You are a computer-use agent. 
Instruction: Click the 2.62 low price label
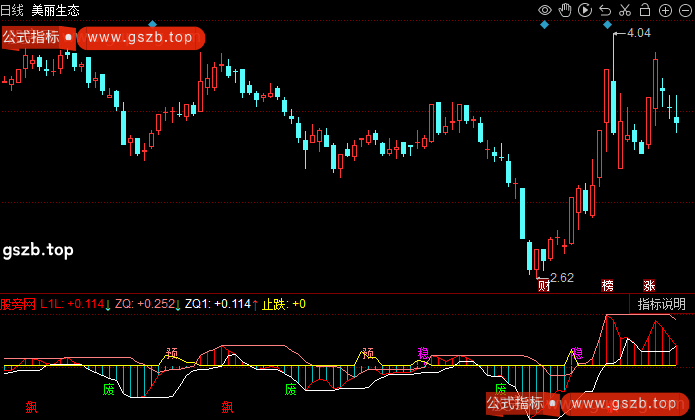[x=562, y=277]
